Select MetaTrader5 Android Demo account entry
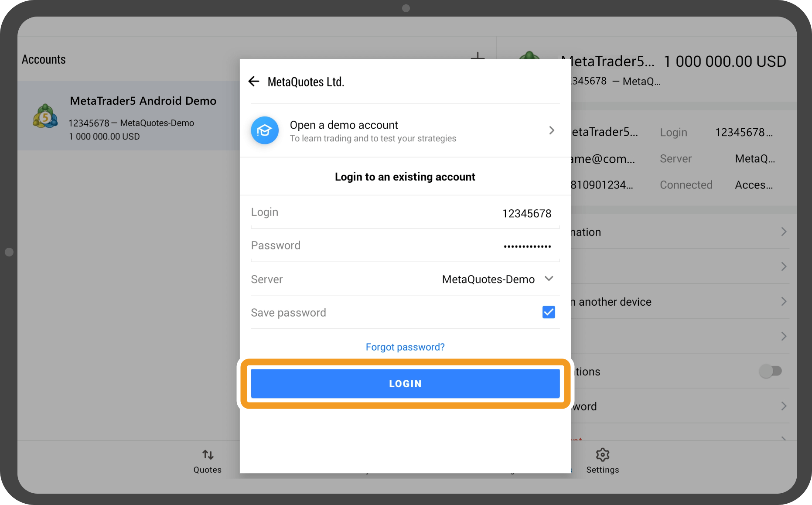 (x=143, y=101)
